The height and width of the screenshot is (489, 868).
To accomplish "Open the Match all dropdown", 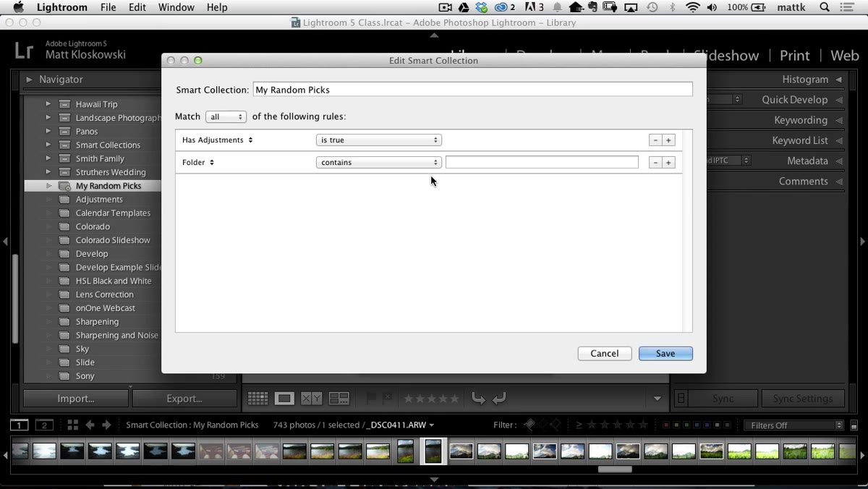I will click(x=226, y=116).
